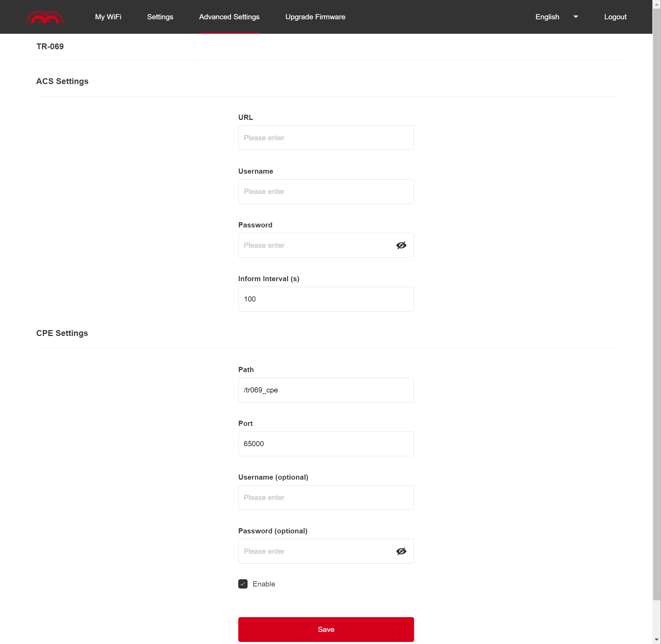Focus the ACS URL input field
Viewport: 661px width, 644px height.
tap(326, 138)
